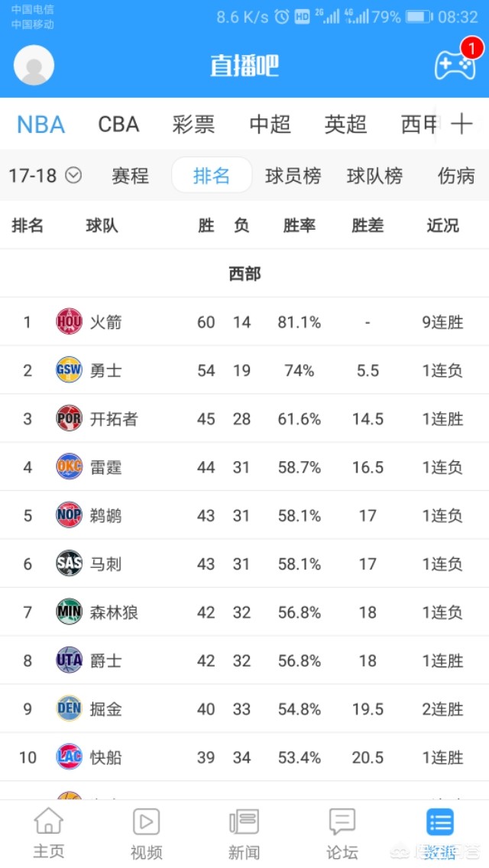The height and width of the screenshot is (868, 489).
Task: Tap the Rockets HOU team logo
Action: (69, 321)
